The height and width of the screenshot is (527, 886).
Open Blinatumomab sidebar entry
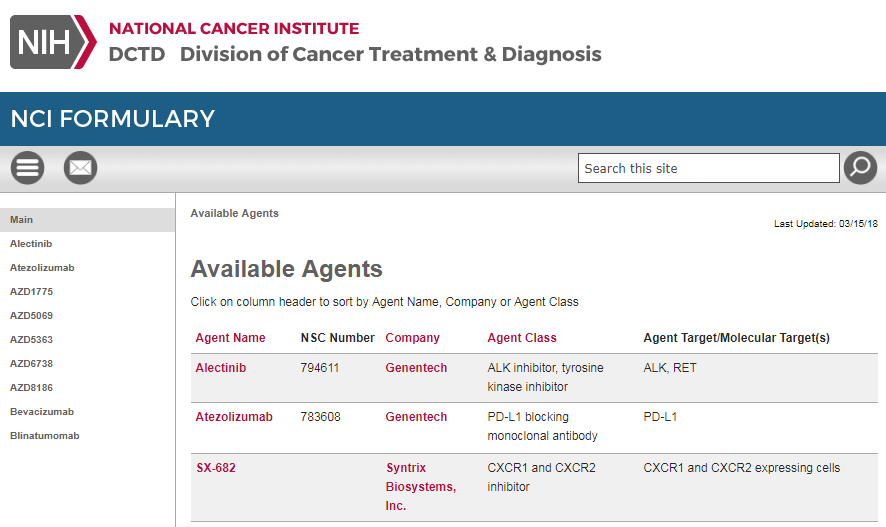(45, 436)
